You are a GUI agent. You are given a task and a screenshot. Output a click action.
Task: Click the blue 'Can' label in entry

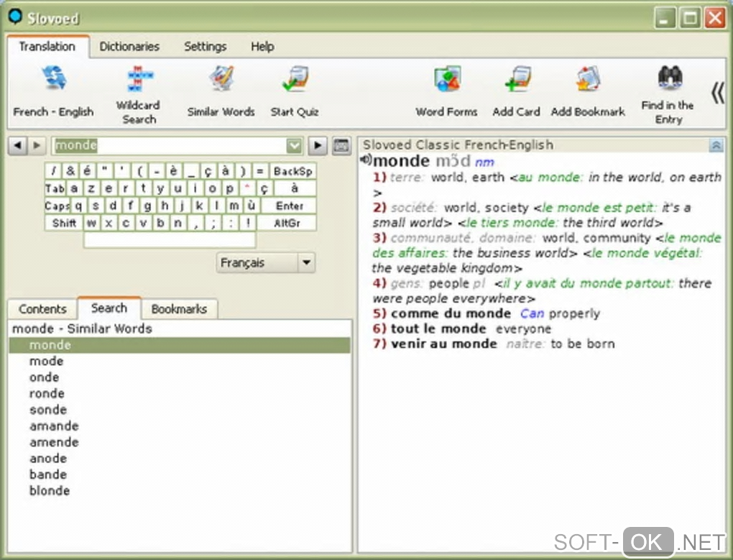tap(533, 313)
